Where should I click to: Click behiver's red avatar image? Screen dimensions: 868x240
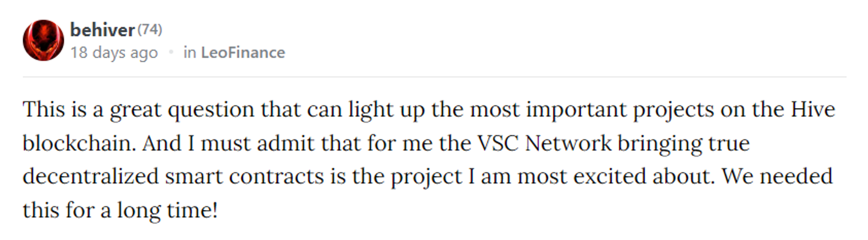point(43,40)
